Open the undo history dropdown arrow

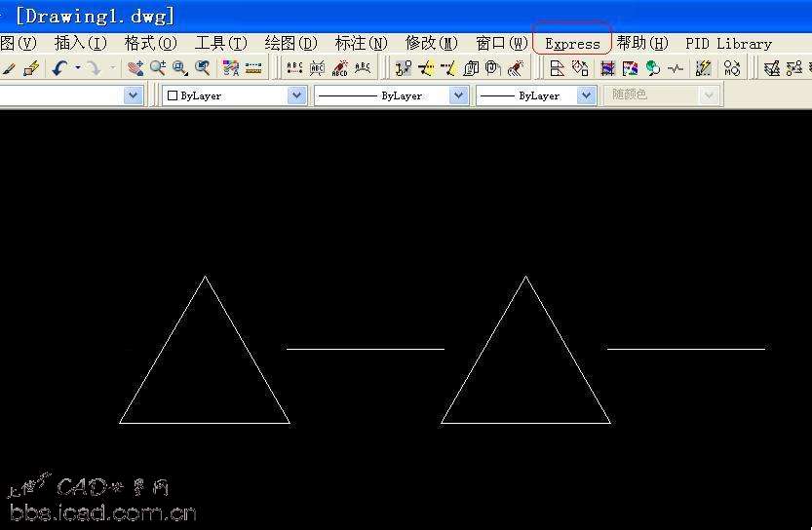[x=78, y=68]
